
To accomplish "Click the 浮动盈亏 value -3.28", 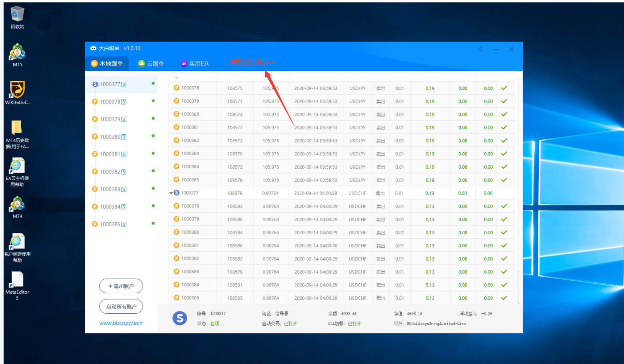I will point(487,314).
